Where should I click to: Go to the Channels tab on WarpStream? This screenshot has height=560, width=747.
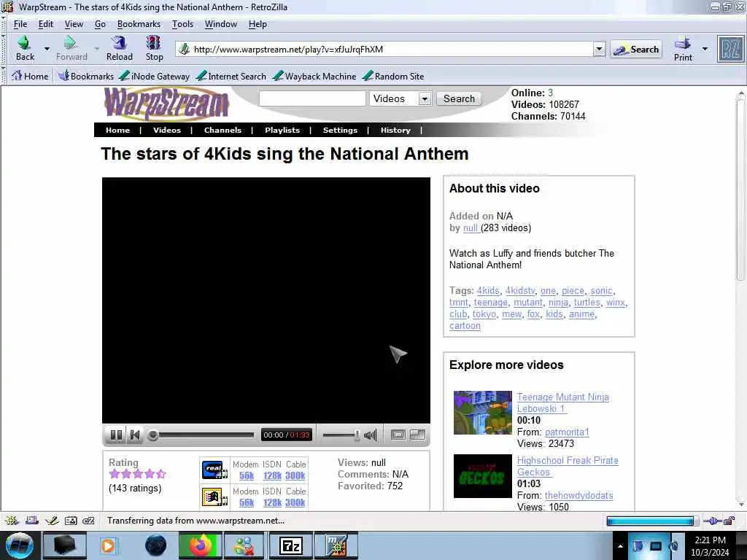222,130
